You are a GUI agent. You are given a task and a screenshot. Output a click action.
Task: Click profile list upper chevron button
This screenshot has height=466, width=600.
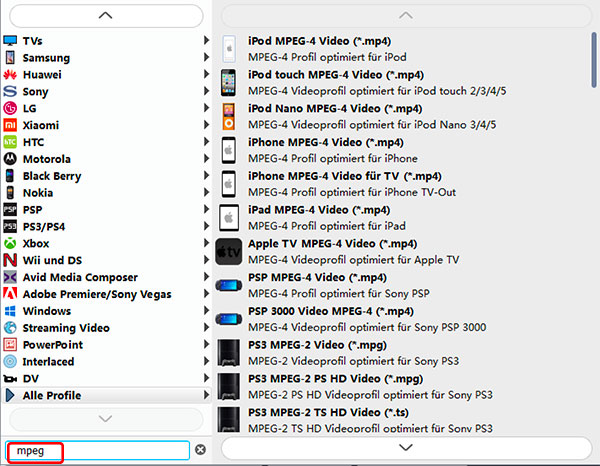tap(406, 16)
